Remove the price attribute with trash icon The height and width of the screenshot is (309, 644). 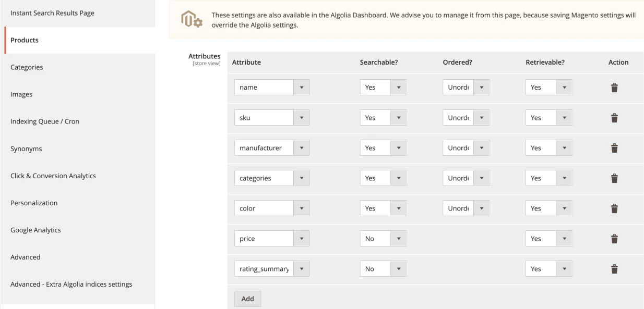pyautogui.click(x=615, y=238)
